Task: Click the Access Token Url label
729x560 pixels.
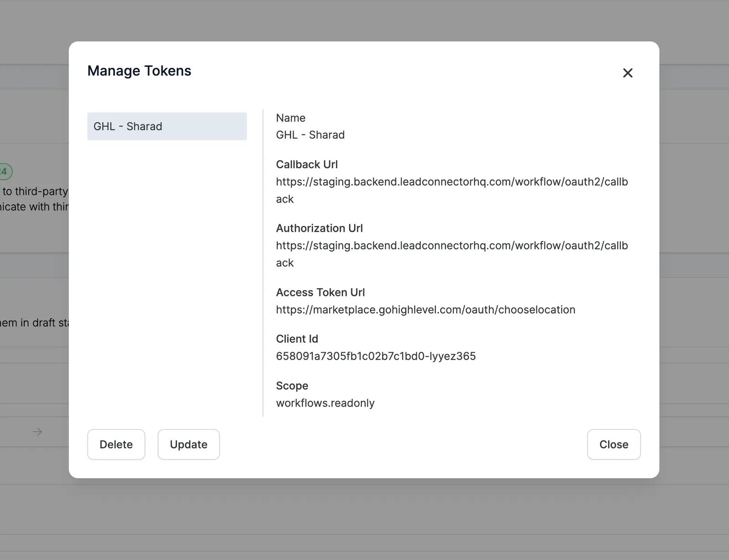Action: pyautogui.click(x=320, y=292)
